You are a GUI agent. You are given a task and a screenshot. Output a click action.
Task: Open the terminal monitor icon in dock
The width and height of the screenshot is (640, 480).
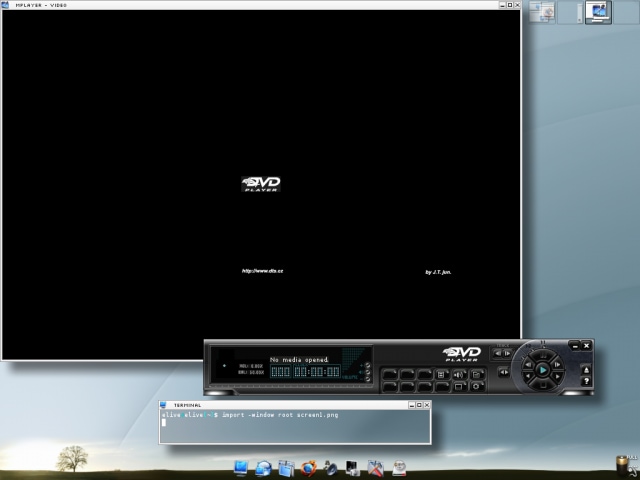(240, 468)
